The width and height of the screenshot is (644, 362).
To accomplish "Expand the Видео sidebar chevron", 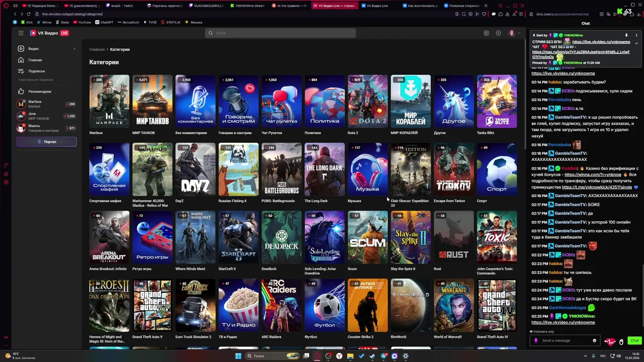I will (74, 49).
